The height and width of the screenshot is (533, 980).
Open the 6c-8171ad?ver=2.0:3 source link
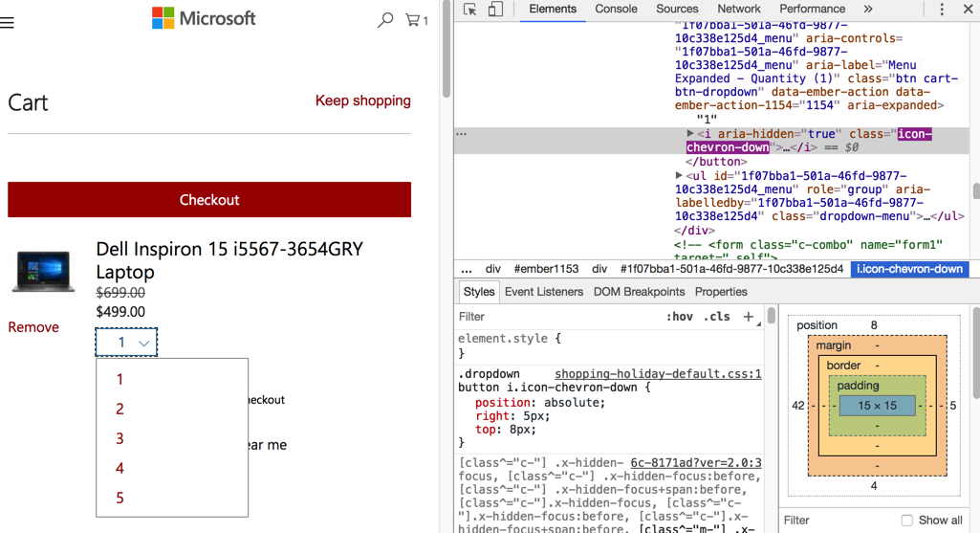pos(696,463)
